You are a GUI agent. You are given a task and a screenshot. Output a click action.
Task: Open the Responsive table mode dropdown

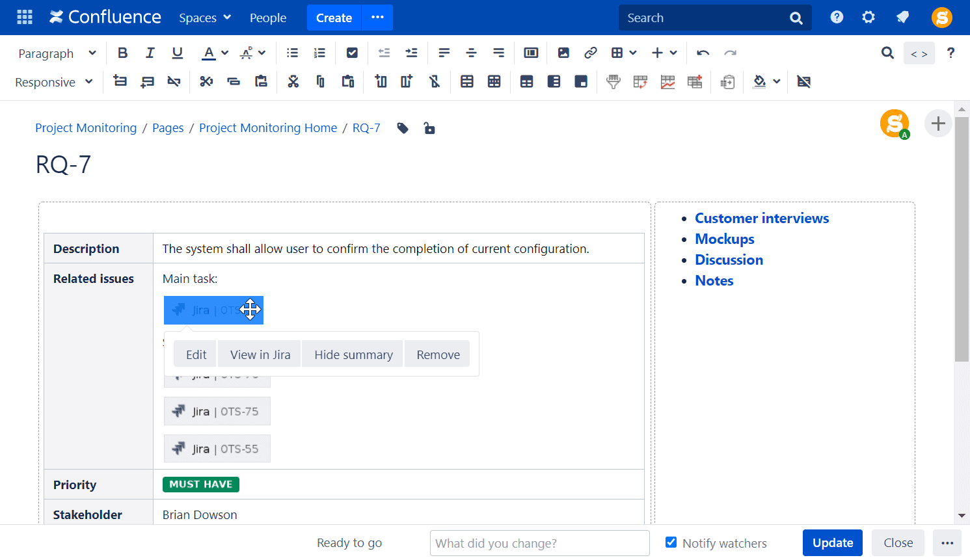pos(53,82)
